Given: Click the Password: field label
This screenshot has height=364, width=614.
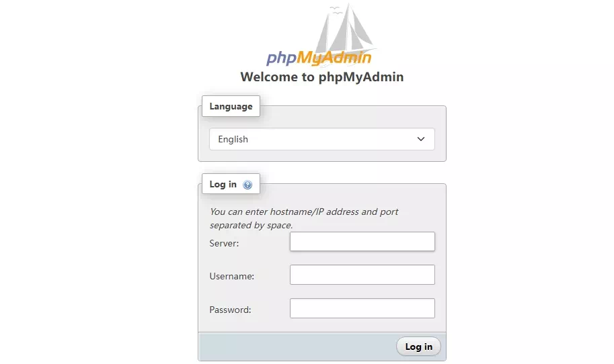Looking at the screenshot, I should 230,310.
